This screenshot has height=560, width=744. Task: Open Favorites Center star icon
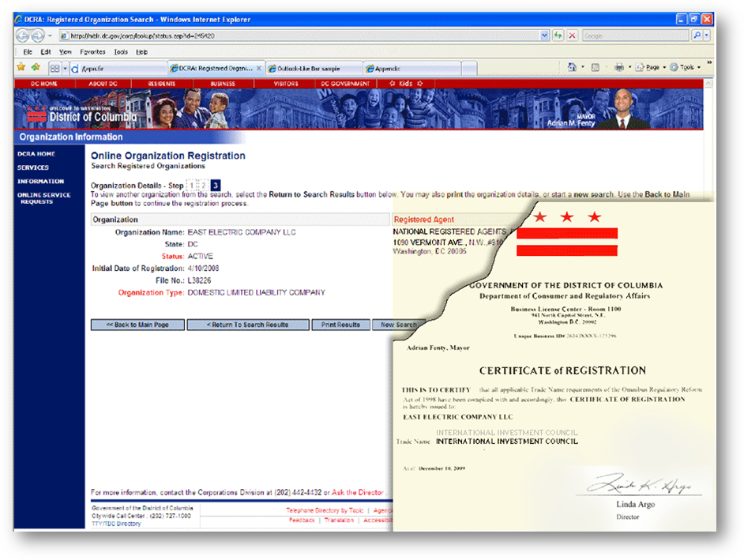click(21, 67)
